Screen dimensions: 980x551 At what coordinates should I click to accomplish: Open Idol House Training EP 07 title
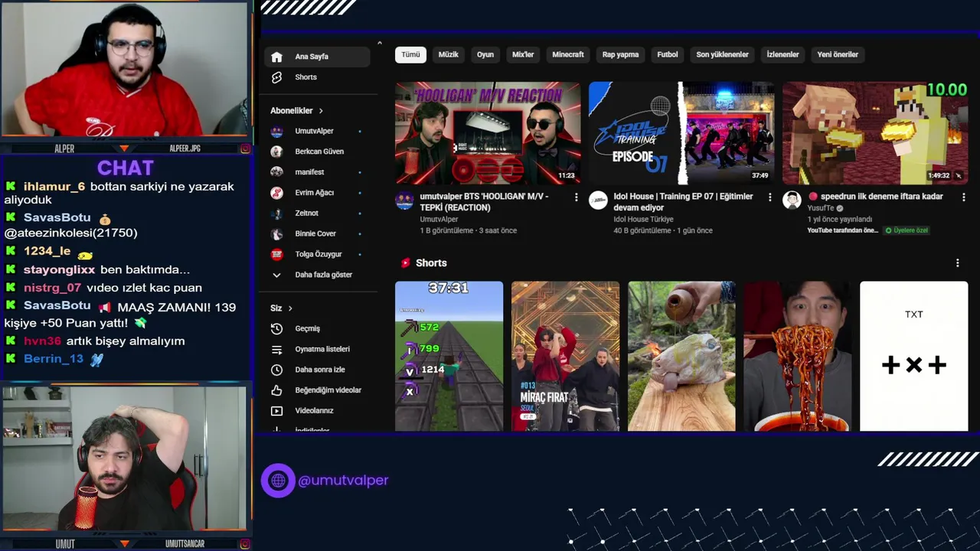[683, 202]
